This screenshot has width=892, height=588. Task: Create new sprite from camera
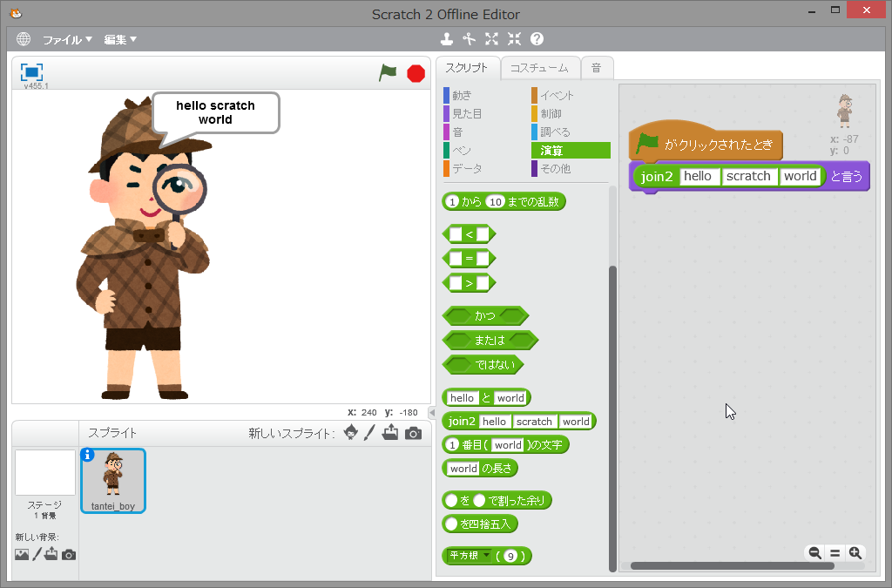coord(413,433)
